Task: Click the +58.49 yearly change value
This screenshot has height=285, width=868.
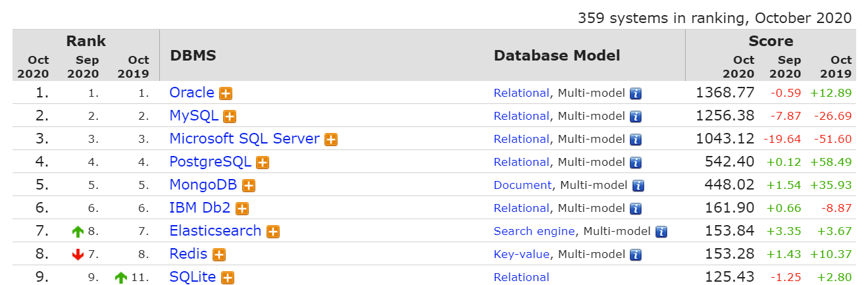Action: point(831,163)
